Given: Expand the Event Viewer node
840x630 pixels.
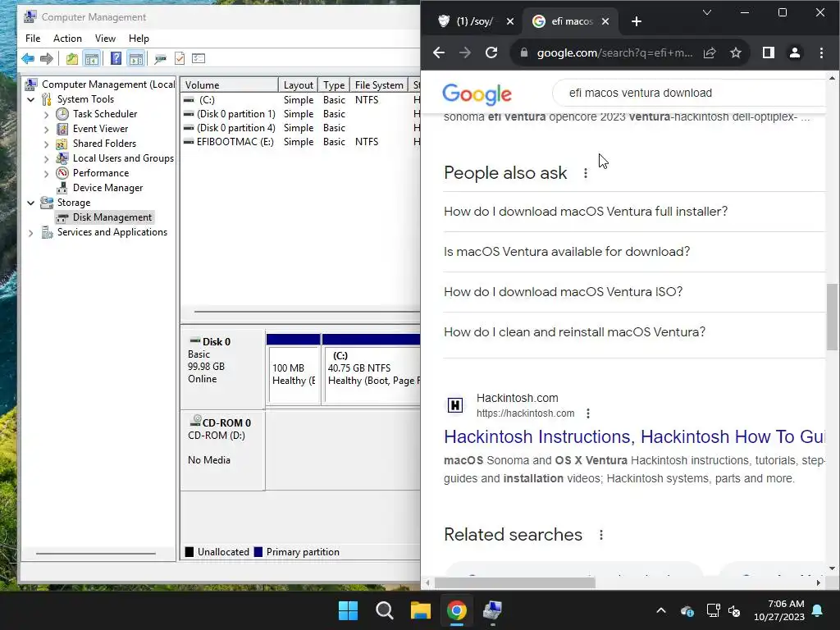Looking at the screenshot, I should 46,129.
